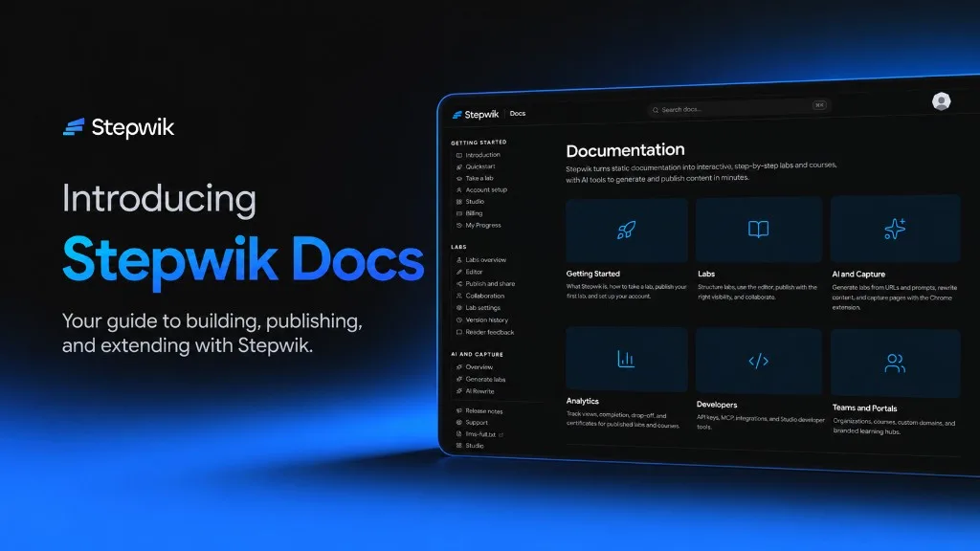Click the large Stepwik logo on the banner
The width and height of the screenshot is (980, 551).
click(x=119, y=127)
